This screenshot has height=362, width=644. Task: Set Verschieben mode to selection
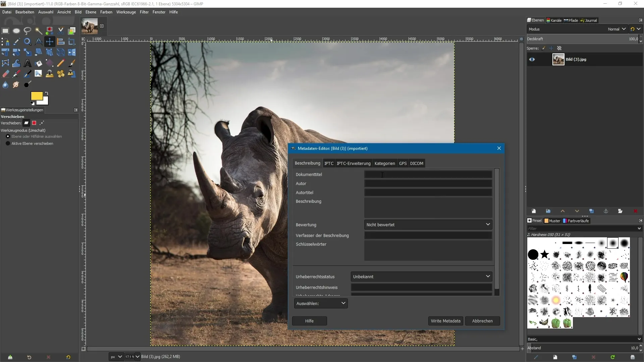(x=34, y=123)
